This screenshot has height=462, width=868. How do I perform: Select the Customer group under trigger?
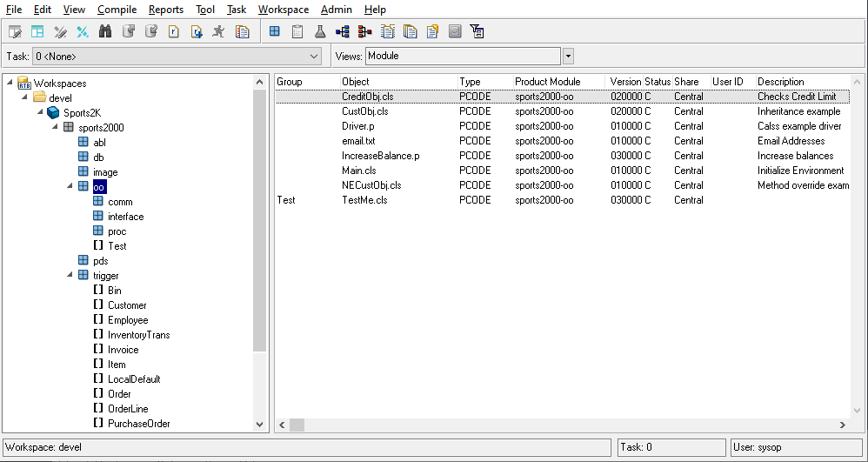pos(127,305)
